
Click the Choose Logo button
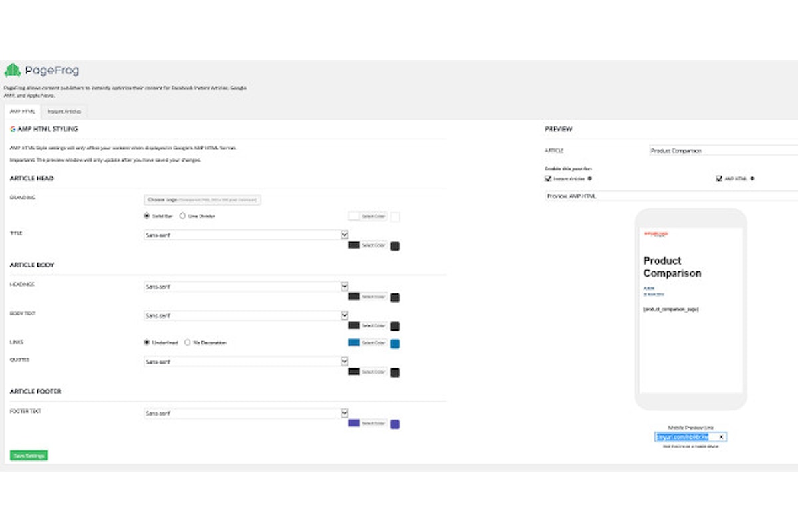point(202,199)
